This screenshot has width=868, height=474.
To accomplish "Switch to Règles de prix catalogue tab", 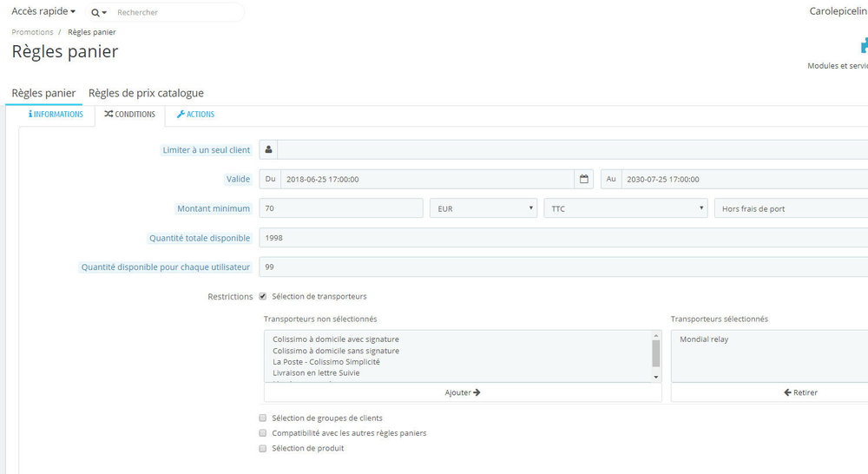I will tap(146, 93).
